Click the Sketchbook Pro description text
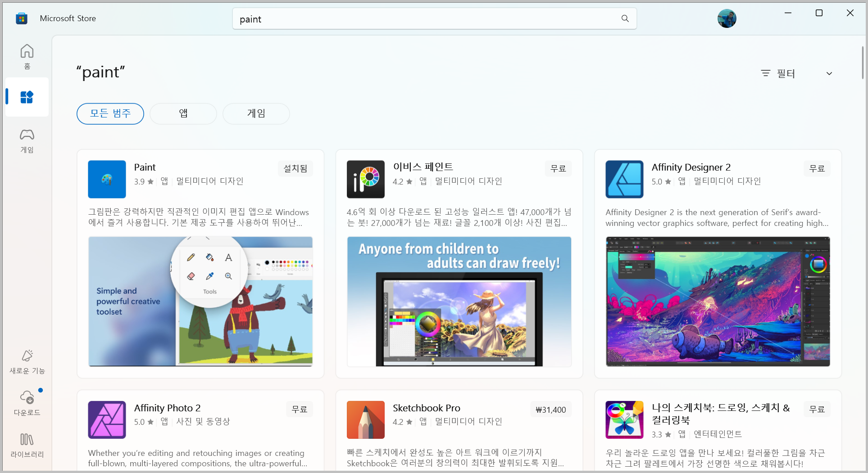The height and width of the screenshot is (473, 868). point(455,458)
